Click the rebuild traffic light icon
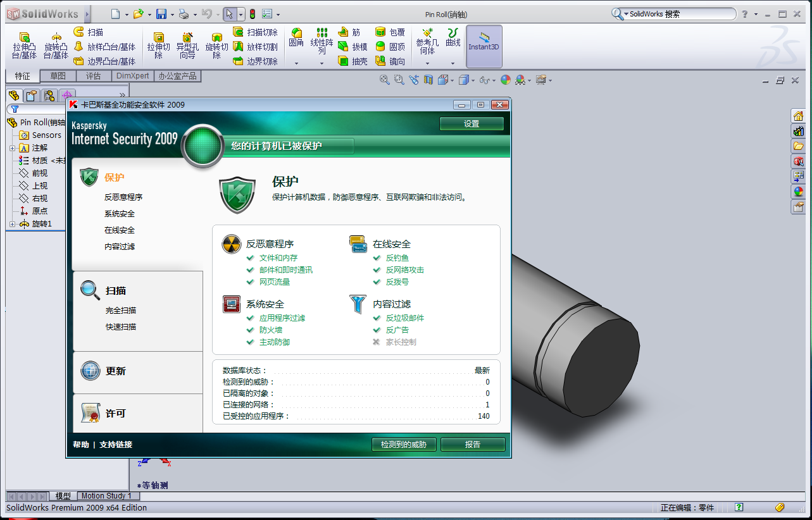 (x=252, y=14)
